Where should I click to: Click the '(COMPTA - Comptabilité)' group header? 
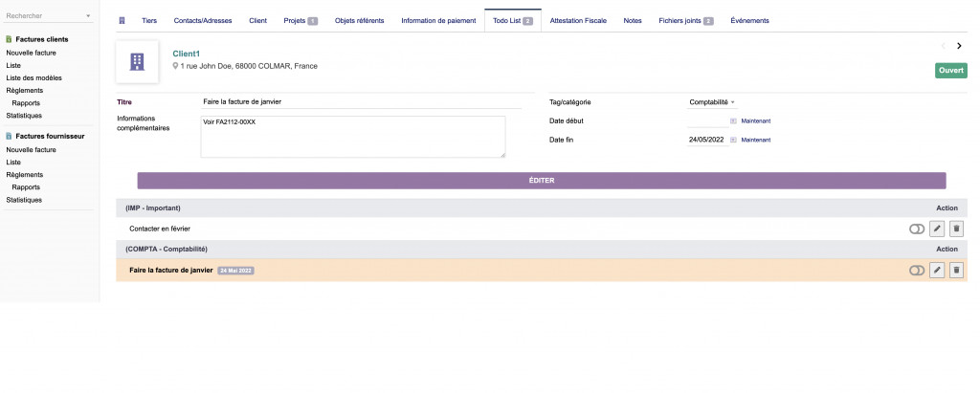(167, 250)
